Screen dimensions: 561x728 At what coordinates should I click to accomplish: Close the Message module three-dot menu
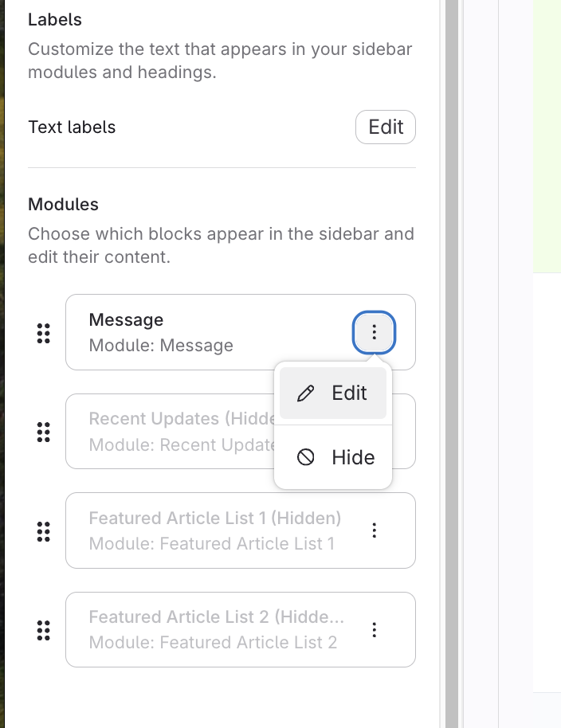[374, 332]
